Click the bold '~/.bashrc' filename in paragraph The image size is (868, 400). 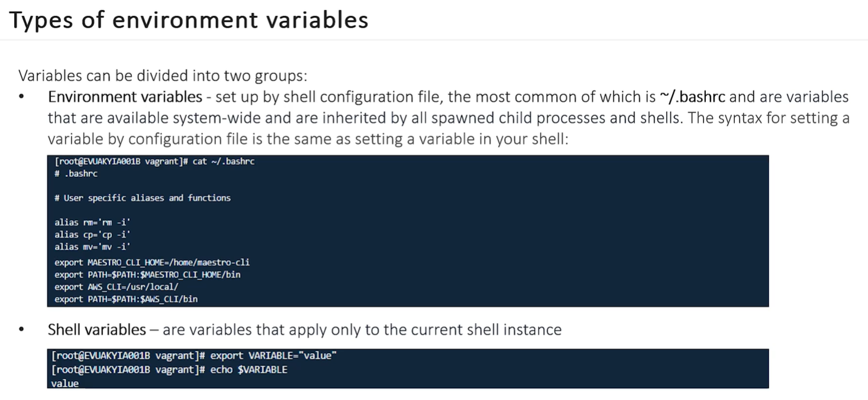(x=692, y=97)
